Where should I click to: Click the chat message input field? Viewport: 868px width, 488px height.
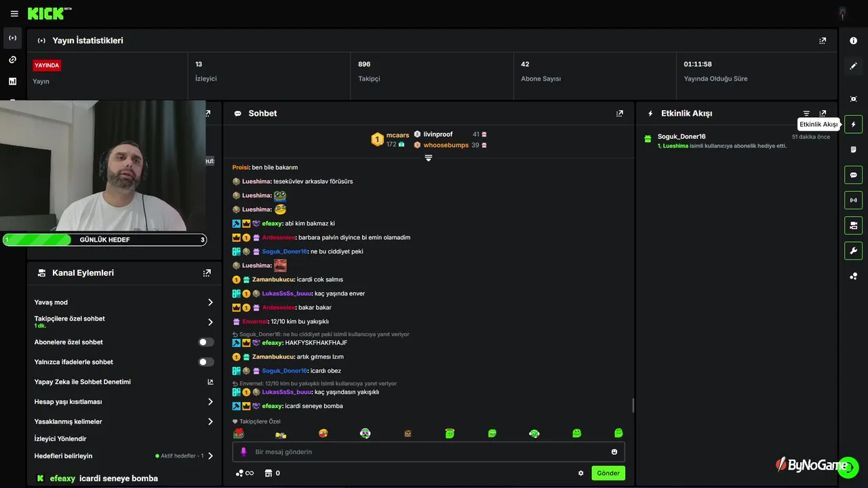pos(429,451)
